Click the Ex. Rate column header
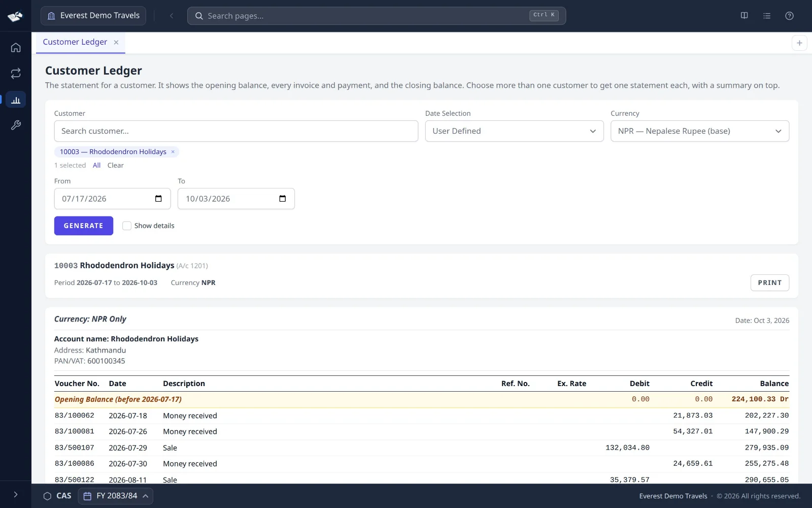 571,384
